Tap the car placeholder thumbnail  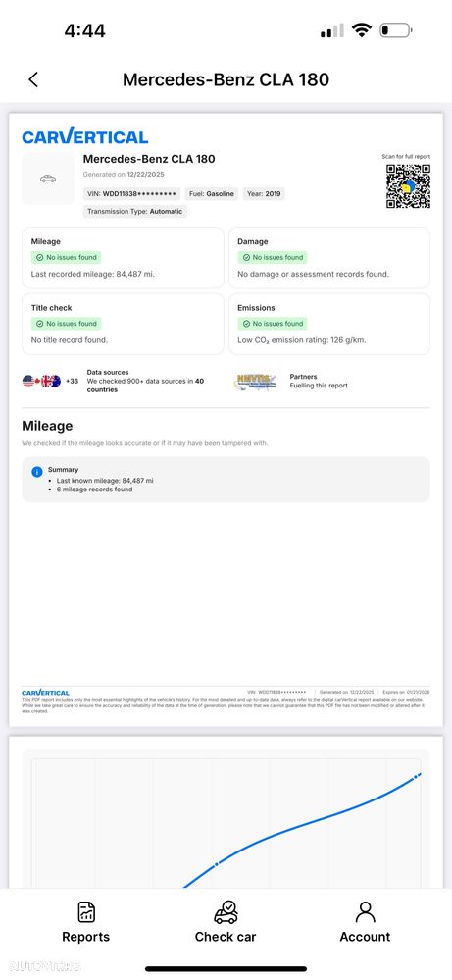click(48, 179)
